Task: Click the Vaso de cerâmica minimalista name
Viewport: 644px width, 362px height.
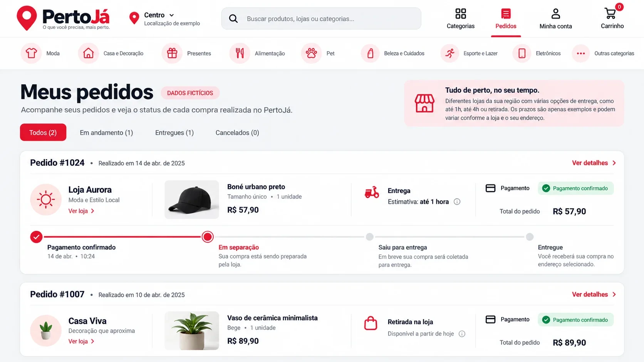Action: 272,318
